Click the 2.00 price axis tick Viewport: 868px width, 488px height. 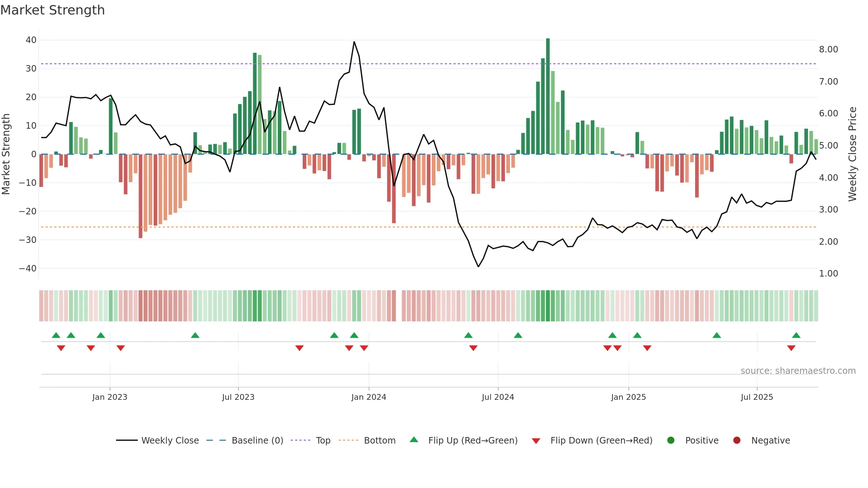[829, 241]
